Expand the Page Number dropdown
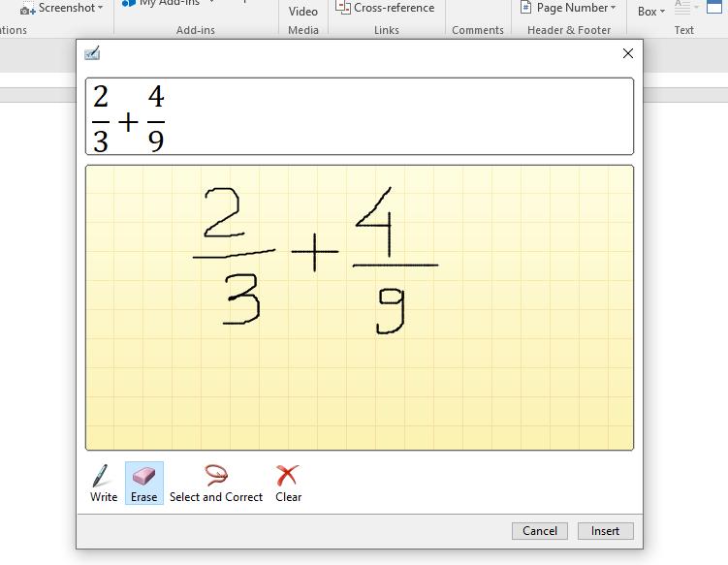The image size is (728, 565). click(613, 8)
